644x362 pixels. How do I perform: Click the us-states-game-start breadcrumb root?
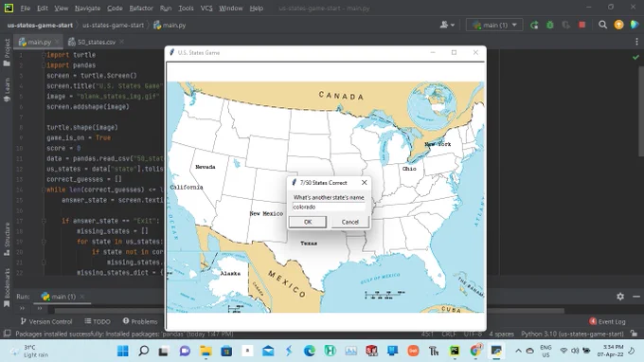point(40,25)
